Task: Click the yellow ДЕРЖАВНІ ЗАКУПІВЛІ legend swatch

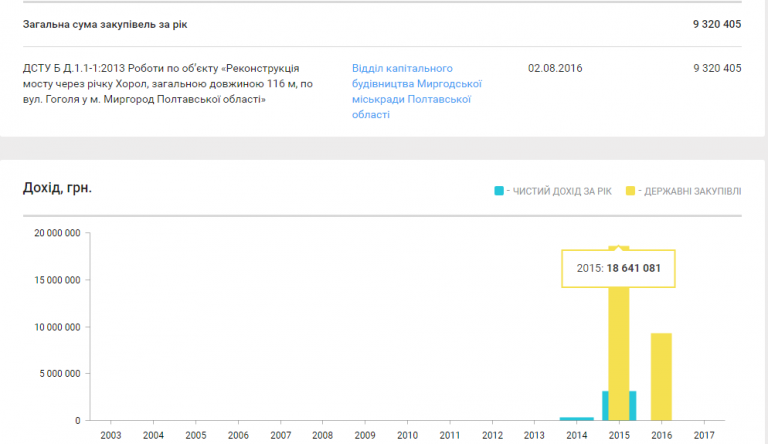Action: [631, 190]
